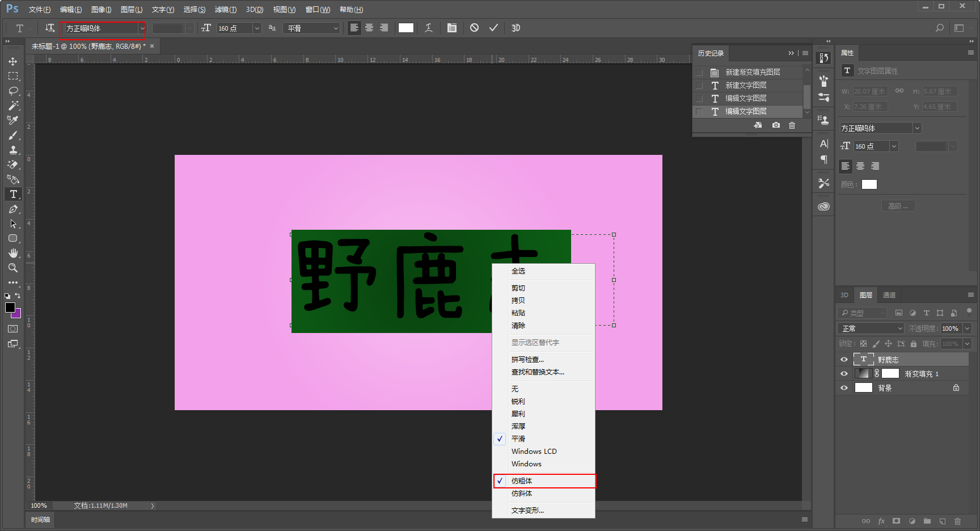Screen dimensions: 980x531
Task: Hide the 渐变填充 1 layer
Action: pyautogui.click(x=844, y=374)
